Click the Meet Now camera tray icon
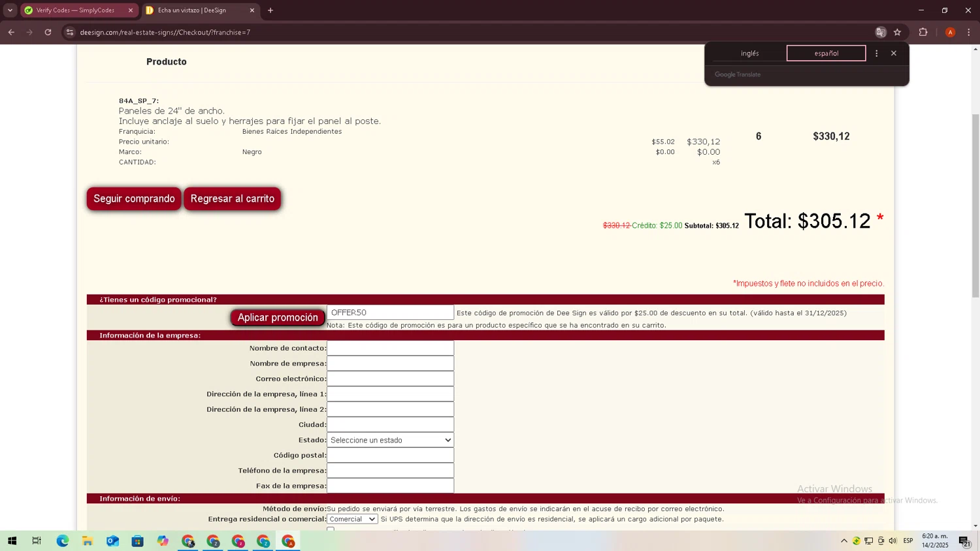 (881, 541)
